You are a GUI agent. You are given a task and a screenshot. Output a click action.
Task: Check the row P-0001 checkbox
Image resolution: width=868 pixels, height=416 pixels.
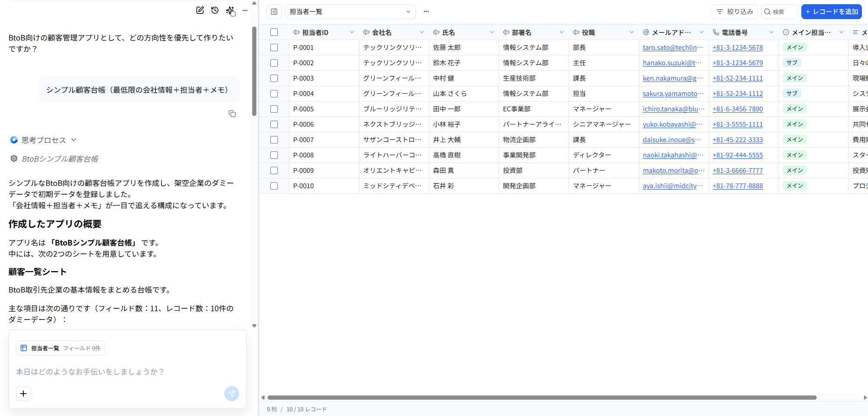pyautogui.click(x=274, y=48)
